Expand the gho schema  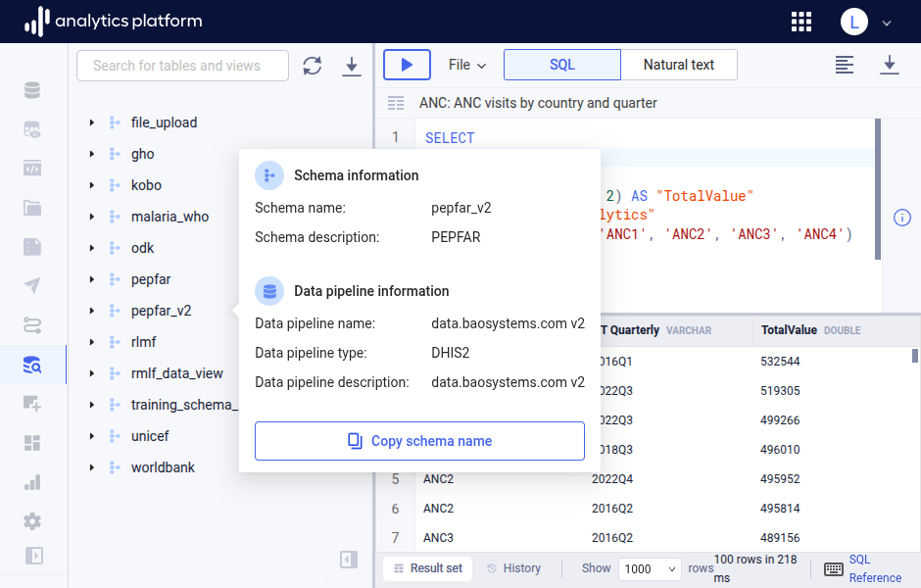pos(92,154)
